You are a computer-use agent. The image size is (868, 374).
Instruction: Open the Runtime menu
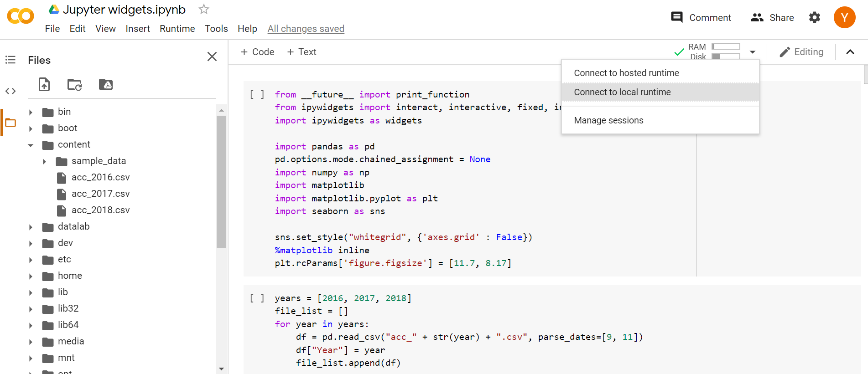point(177,29)
